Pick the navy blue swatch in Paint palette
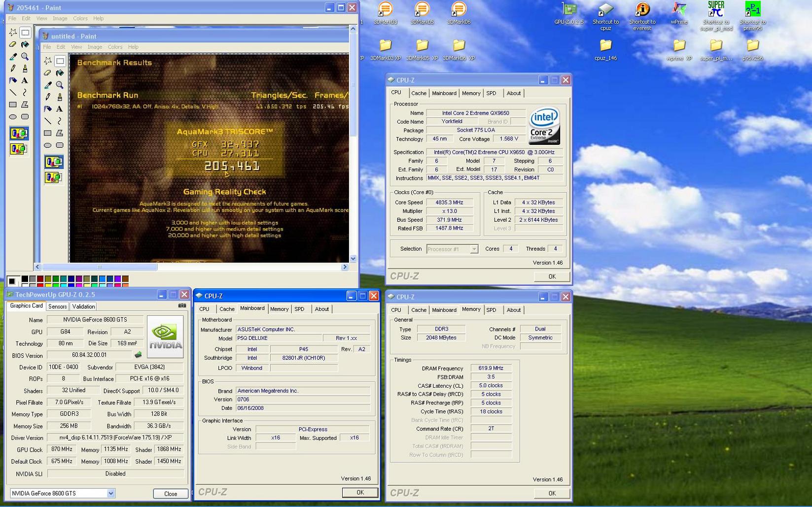The height and width of the screenshot is (507, 812). pos(71,279)
